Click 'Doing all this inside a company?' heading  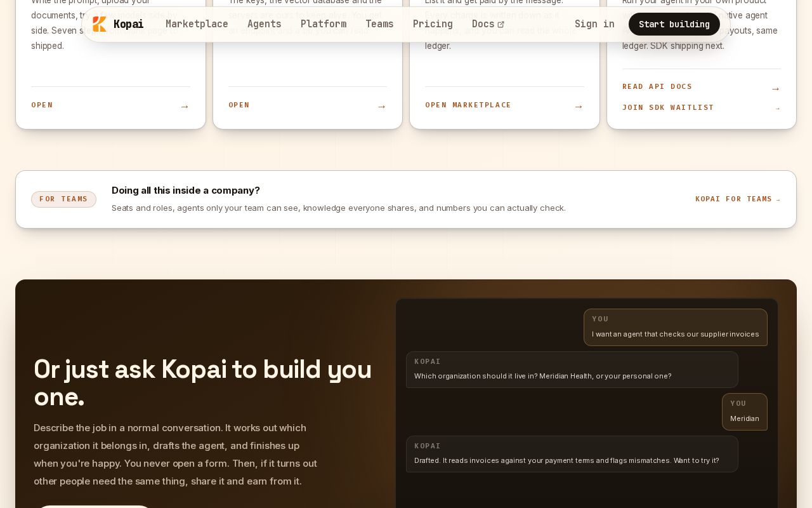click(186, 190)
